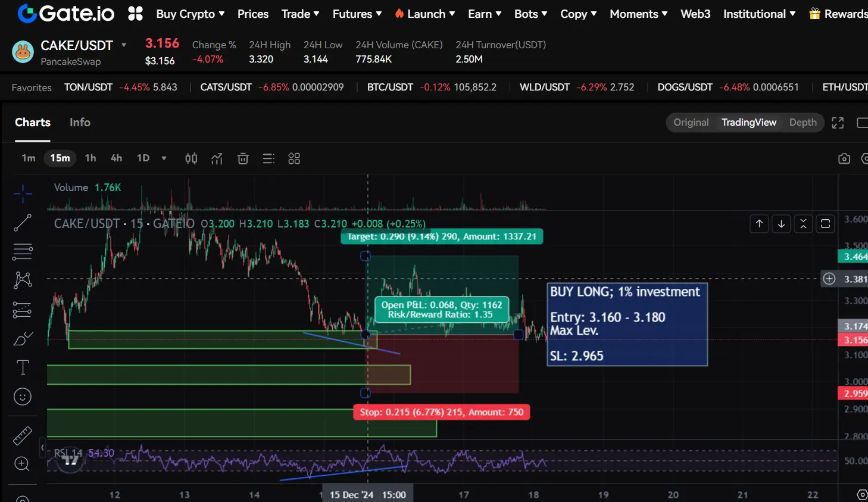The image size is (868, 502).
Task: Open the chart indicators menu
Action: (217, 158)
